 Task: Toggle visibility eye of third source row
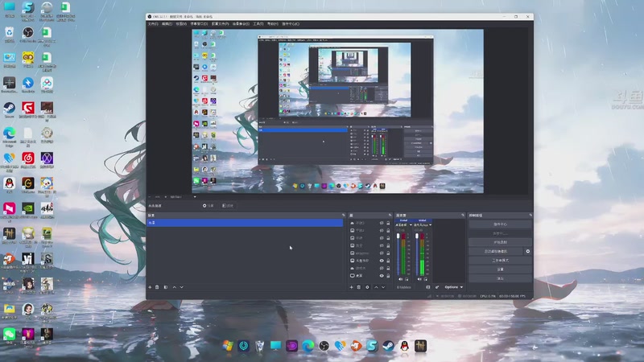[382, 238]
